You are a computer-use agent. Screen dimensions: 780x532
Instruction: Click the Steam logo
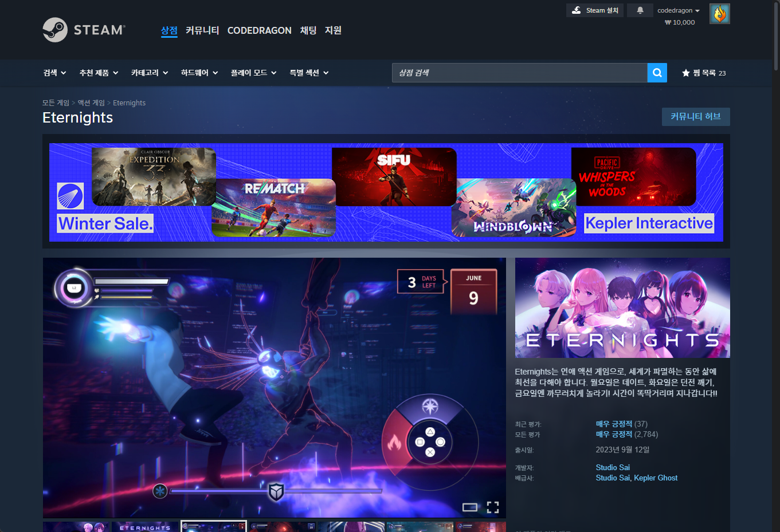[x=84, y=30]
